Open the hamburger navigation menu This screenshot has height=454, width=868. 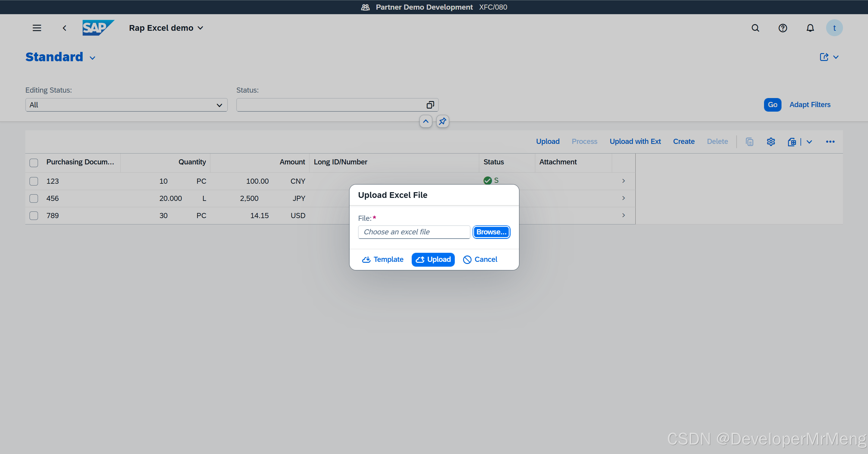pos(37,28)
